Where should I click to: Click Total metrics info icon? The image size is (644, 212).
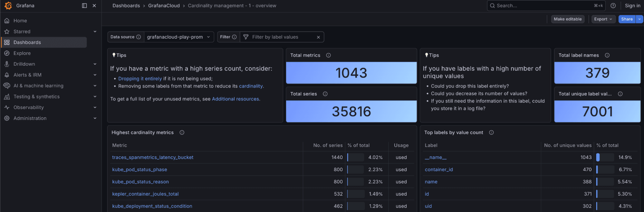pyautogui.click(x=328, y=55)
